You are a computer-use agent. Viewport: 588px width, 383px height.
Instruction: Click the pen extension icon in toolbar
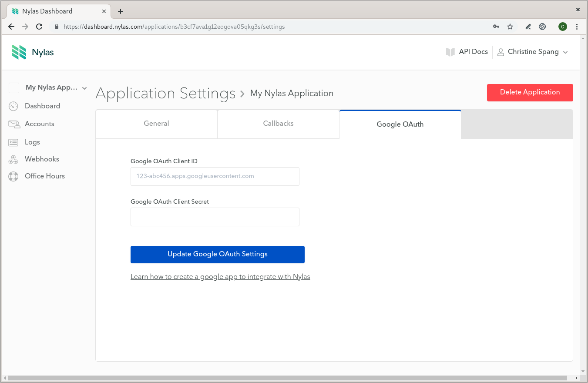click(528, 27)
